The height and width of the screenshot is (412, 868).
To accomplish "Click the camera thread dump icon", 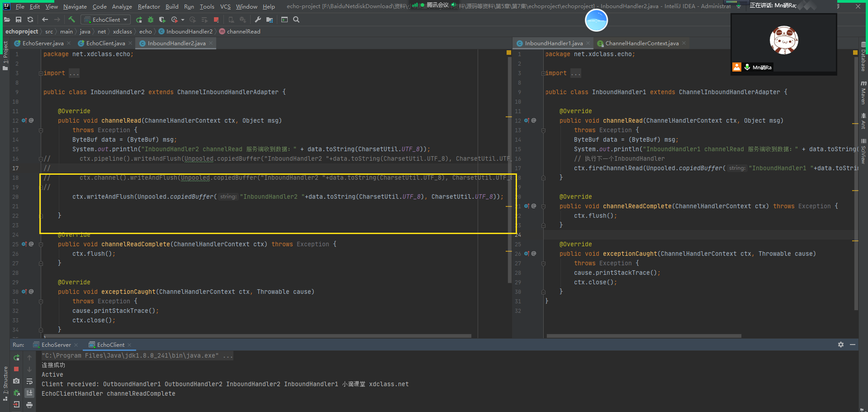I will 17,381.
